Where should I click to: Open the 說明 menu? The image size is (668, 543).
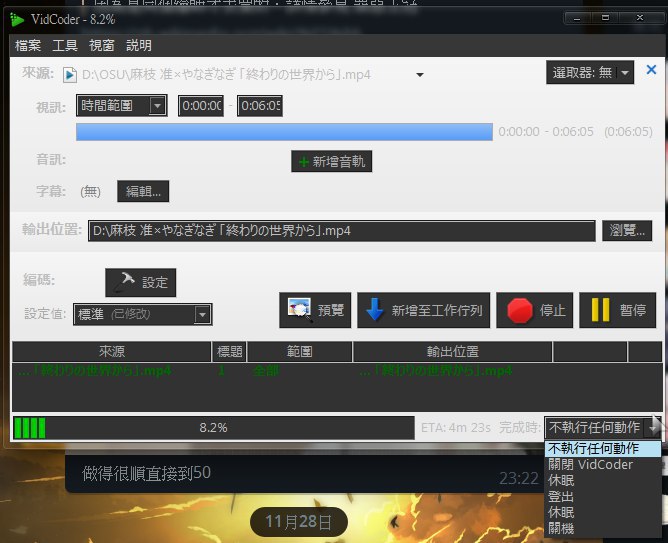(139, 45)
